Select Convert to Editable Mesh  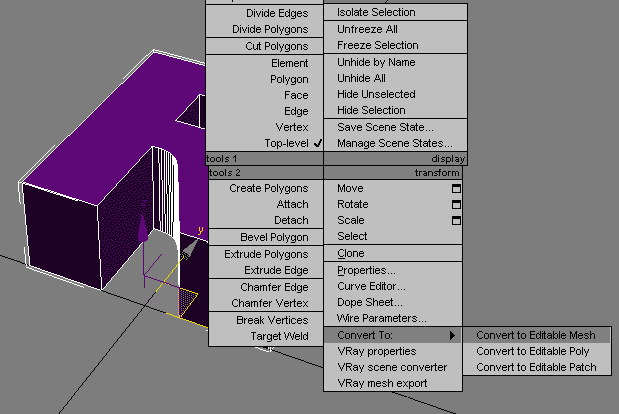[535, 335]
